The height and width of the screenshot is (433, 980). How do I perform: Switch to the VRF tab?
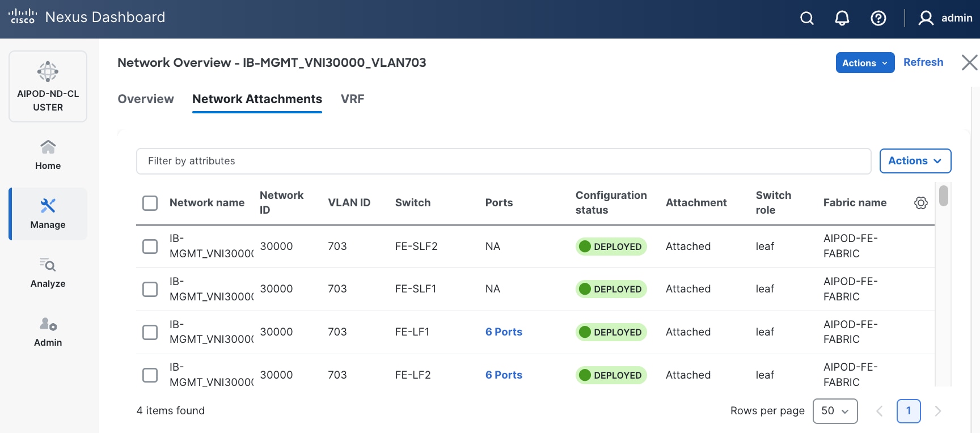tap(352, 99)
